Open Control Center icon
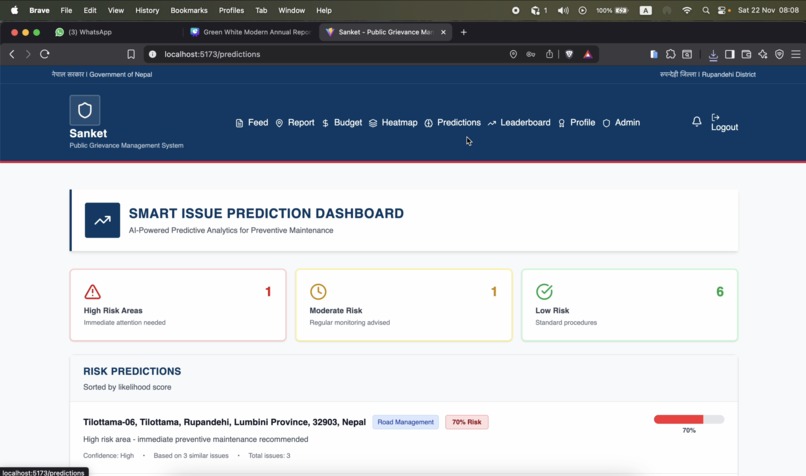This screenshot has width=806, height=476. [723, 10]
